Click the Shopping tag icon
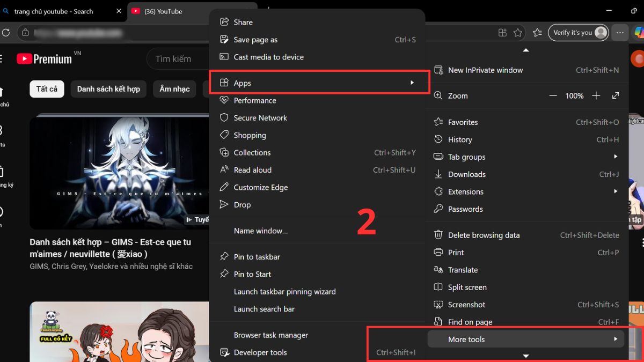The image size is (644, 362). (224, 135)
